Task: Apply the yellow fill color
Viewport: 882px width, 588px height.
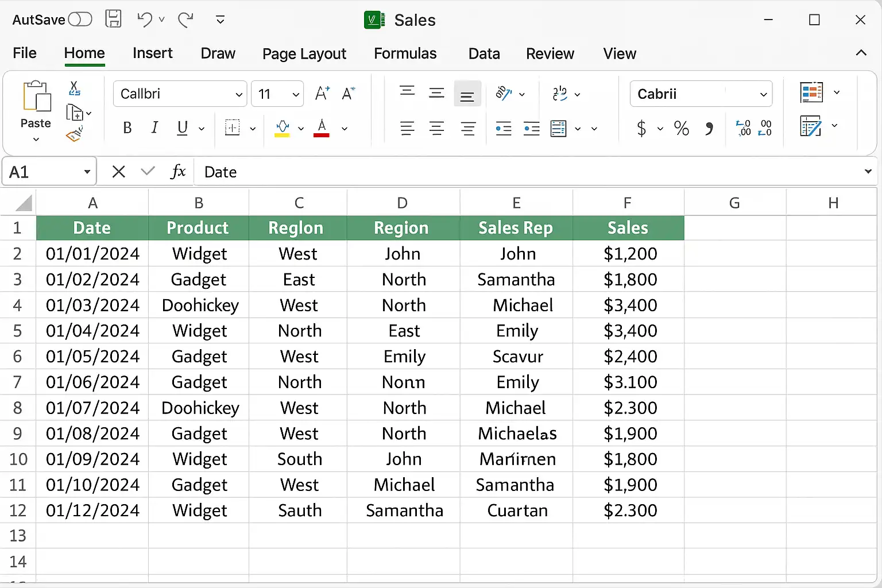Action: (282, 128)
